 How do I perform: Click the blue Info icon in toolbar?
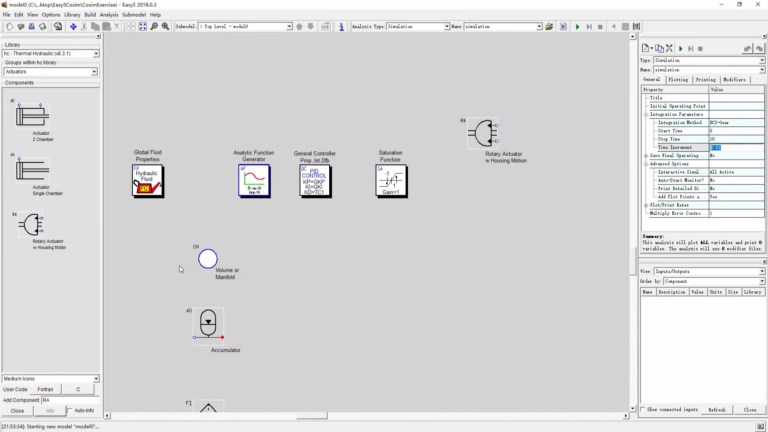[x=341, y=26]
